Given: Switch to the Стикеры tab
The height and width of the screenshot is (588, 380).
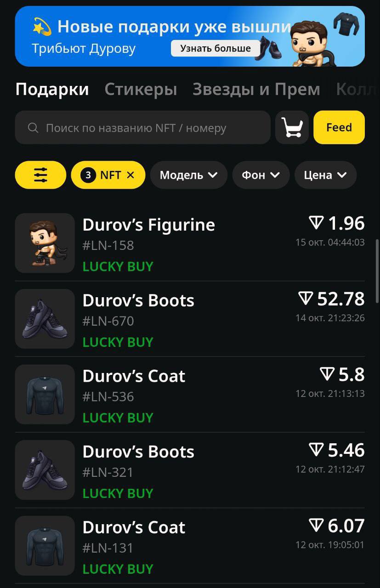Looking at the screenshot, I should [x=141, y=89].
